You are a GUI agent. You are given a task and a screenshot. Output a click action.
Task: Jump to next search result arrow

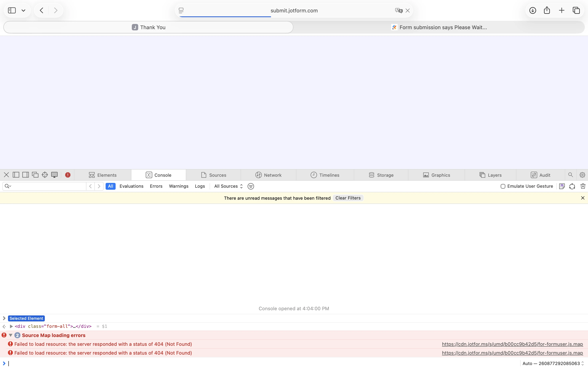[99, 186]
